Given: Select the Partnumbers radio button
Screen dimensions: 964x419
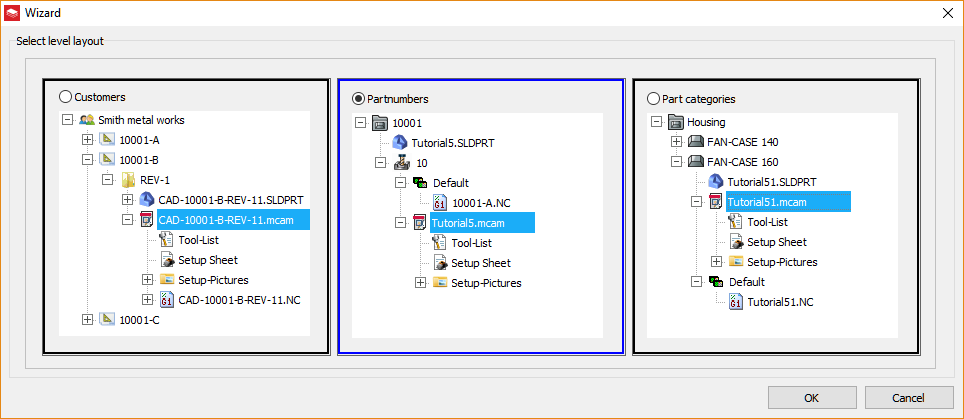Looking at the screenshot, I should (357, 99).
